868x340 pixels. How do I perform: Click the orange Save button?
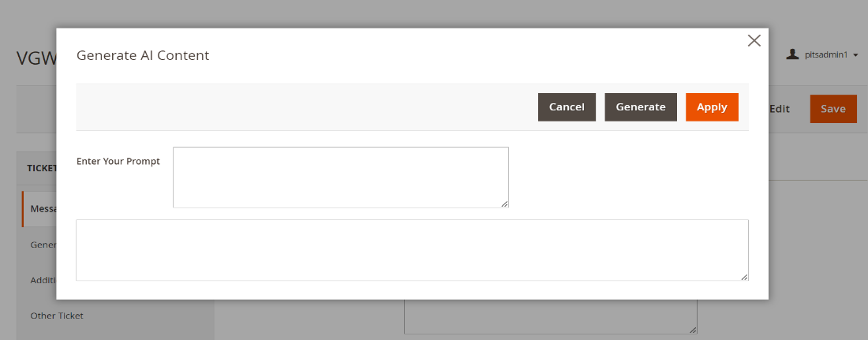[x=832, y=109]
